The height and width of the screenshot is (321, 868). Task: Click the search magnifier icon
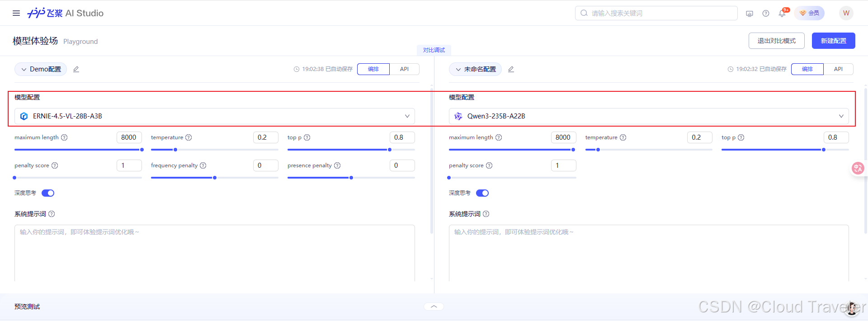(584, 13)
